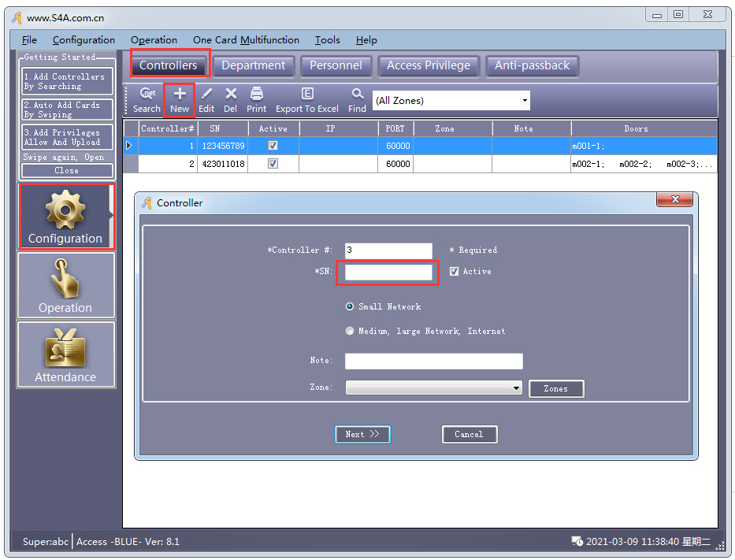
Task: Open the All Zones dropdown
Action: point(525,100)
